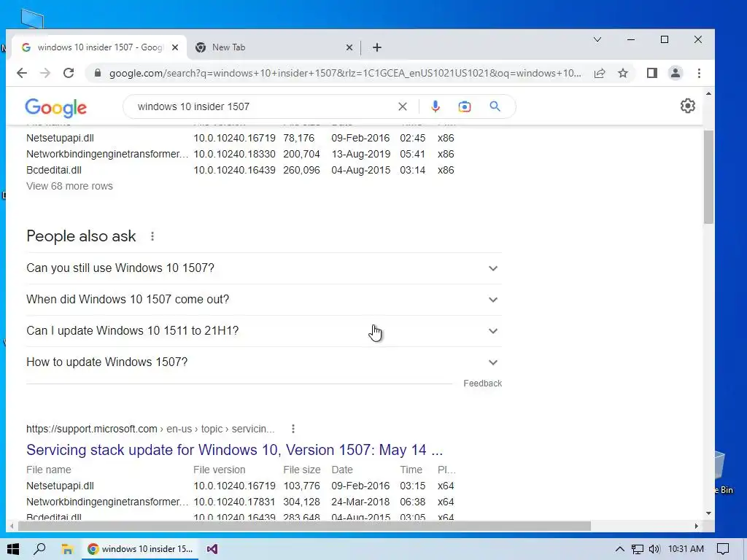Click the Chrome taskbar button
Viewport: 747px width, 560px height.
pyautogui.click(x=140, y=549)
